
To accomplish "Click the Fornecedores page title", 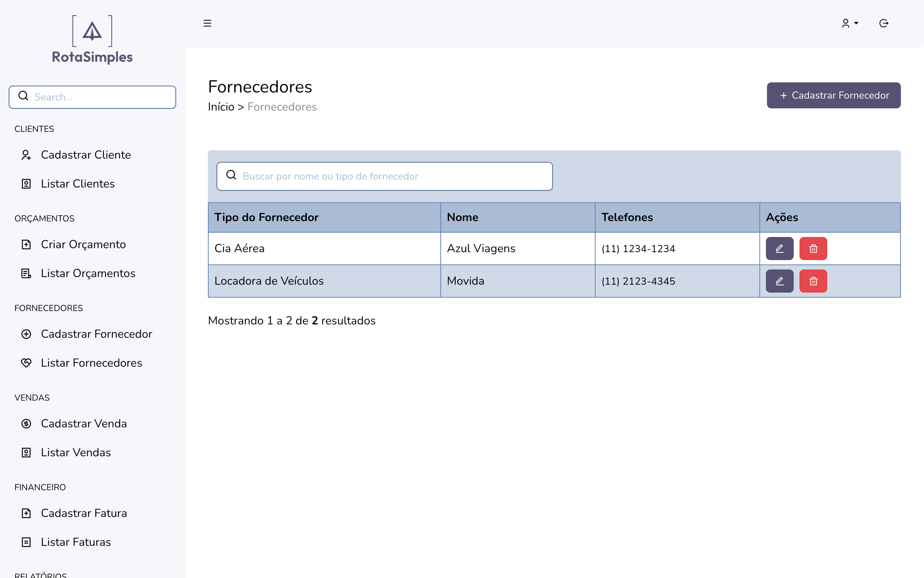I will pos(260,87).
